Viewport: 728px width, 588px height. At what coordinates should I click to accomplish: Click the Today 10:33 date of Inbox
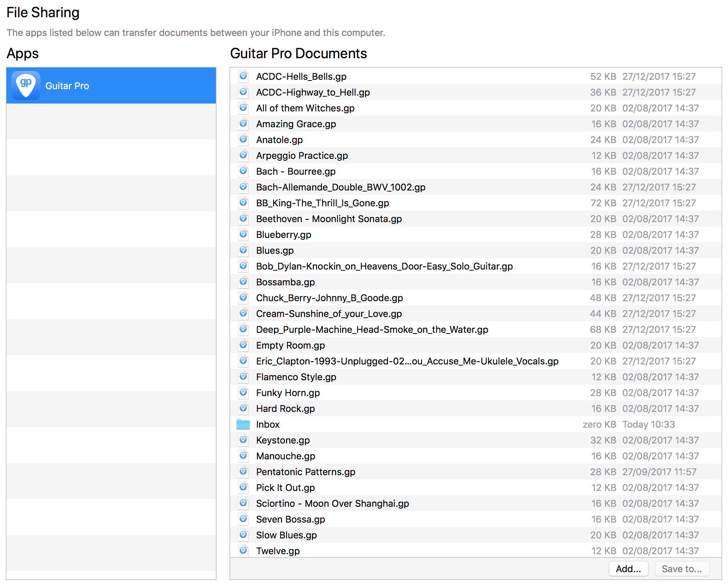coord(649,424)
